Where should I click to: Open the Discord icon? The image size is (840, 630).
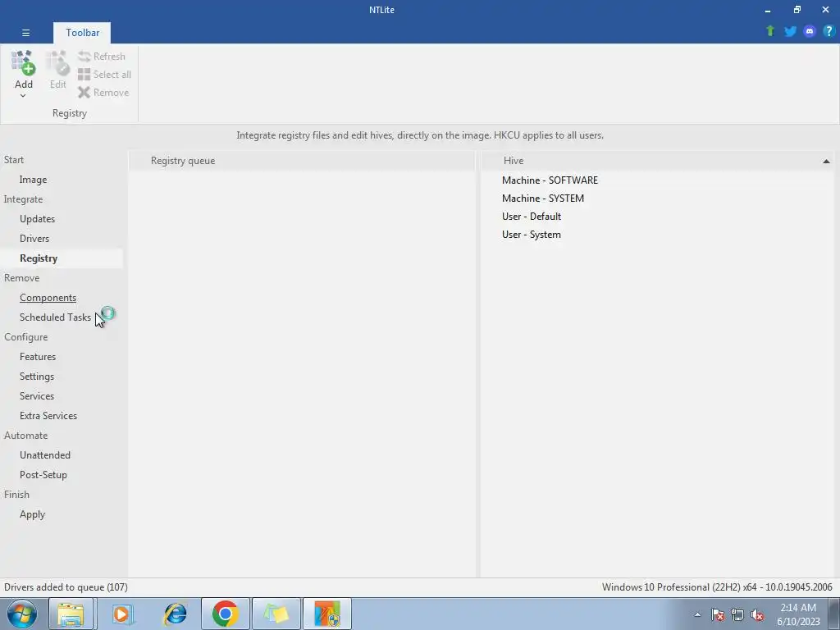click(x=810, y=31)
